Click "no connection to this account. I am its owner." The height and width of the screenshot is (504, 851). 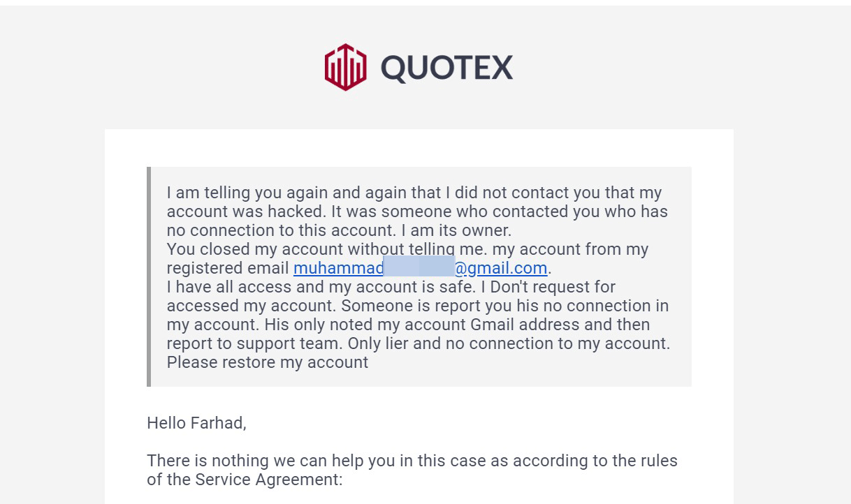point(339,230)
